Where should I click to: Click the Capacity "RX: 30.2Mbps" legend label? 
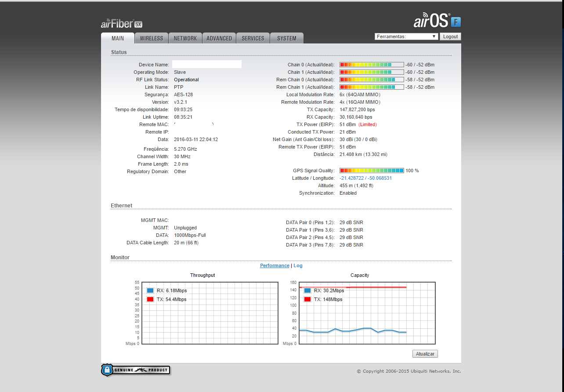pos(329,290)
